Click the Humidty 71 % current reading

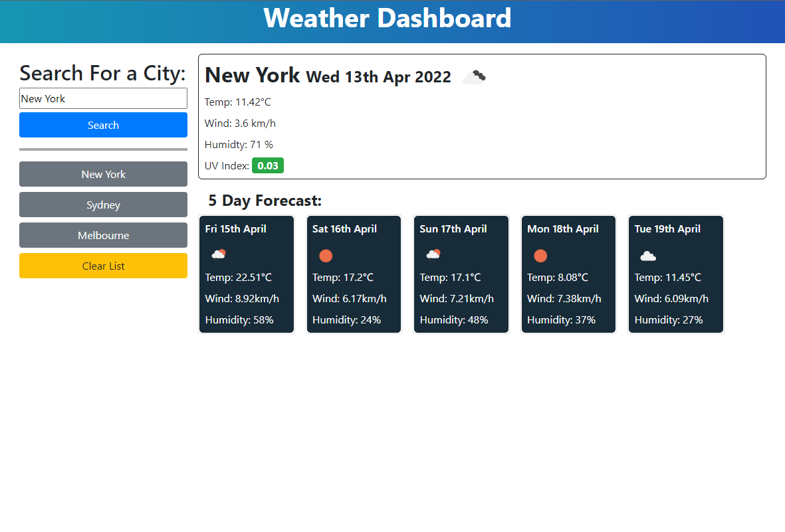(x=239, y=144)
